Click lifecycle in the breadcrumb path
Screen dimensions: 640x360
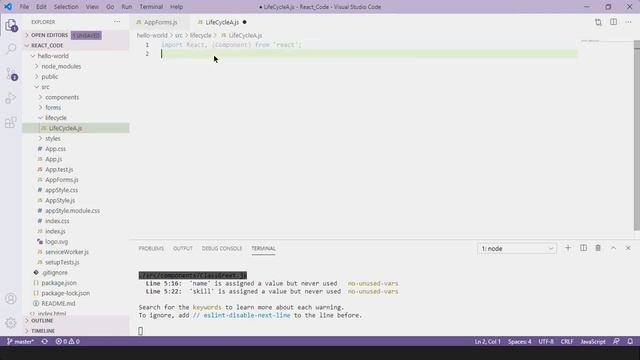click(x=200, y=36)
